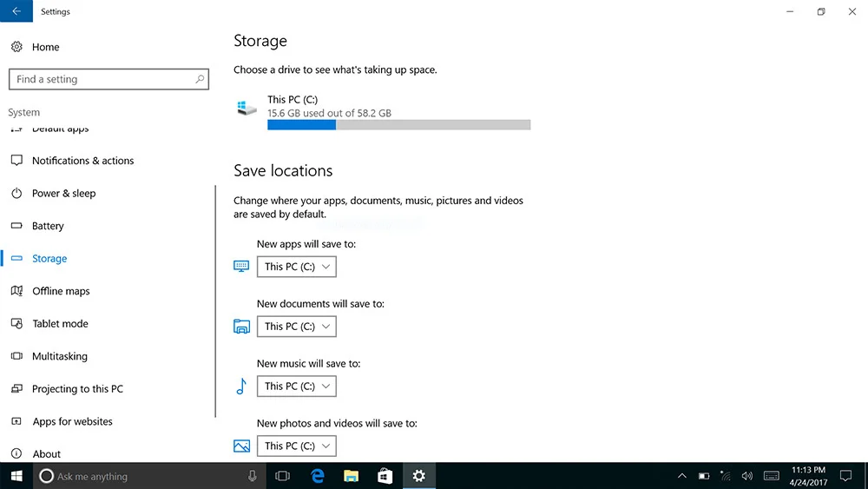Click into the Find a setting box

[108, 79]
